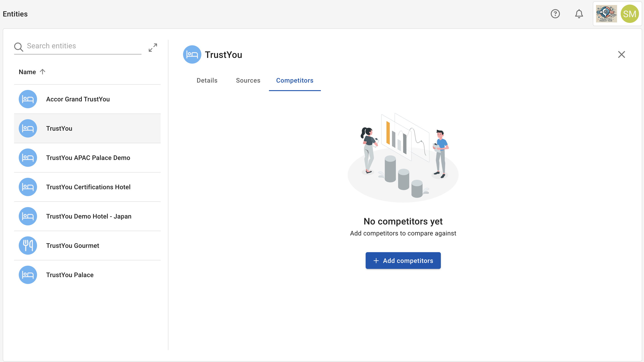Click the TrustYou header entity icon

pyautogui.click(x=192, y=55)
